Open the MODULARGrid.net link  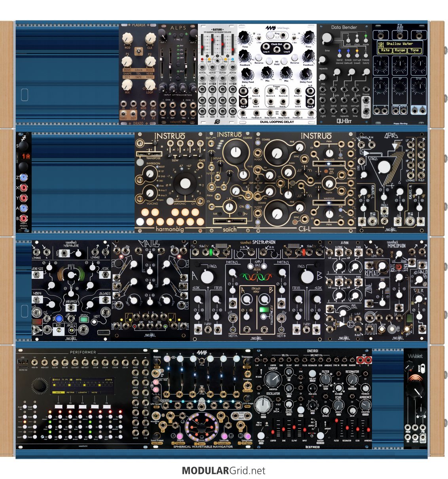pos(224,471)
